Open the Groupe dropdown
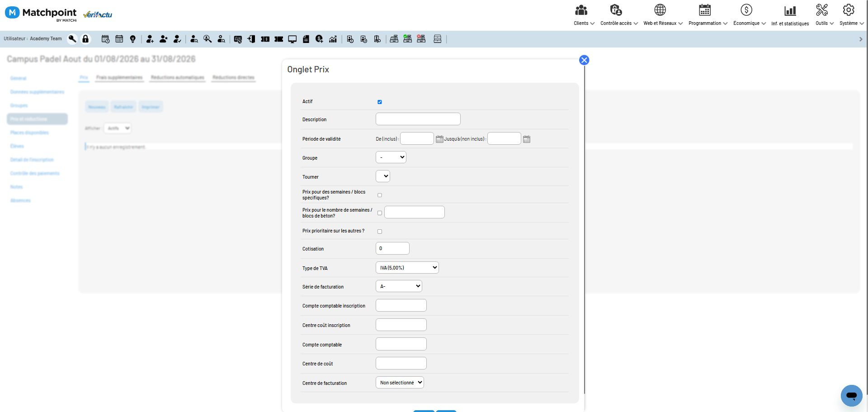 [391, 157]
